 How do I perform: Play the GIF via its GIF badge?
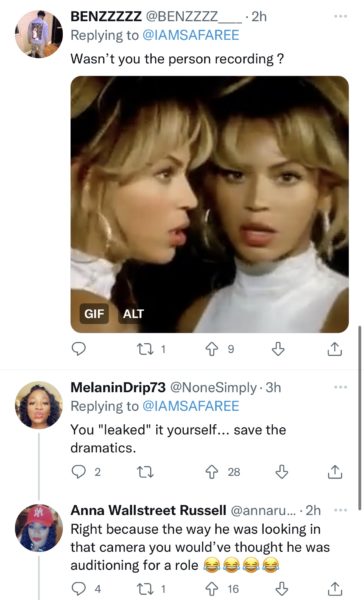tap(94, 314)
